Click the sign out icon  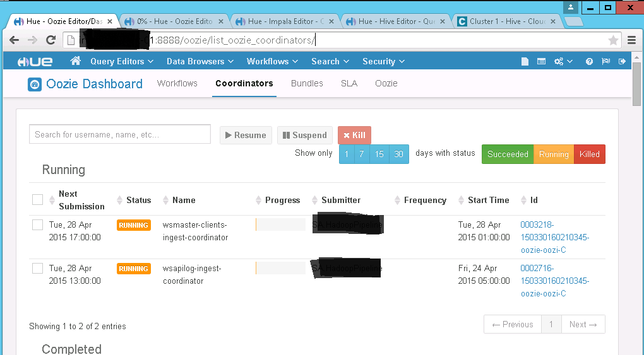click(x=623, y=62)
